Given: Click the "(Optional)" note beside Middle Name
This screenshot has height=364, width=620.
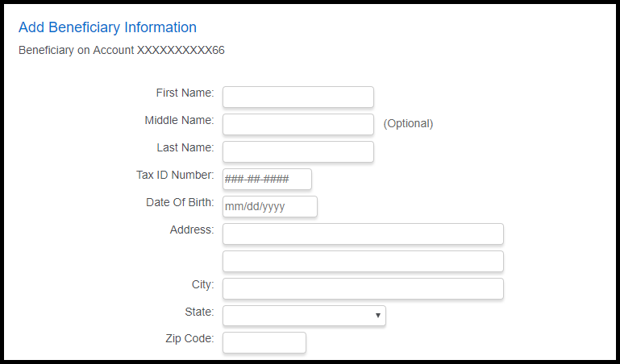Looking at the screenshot, I should [408, 124].
